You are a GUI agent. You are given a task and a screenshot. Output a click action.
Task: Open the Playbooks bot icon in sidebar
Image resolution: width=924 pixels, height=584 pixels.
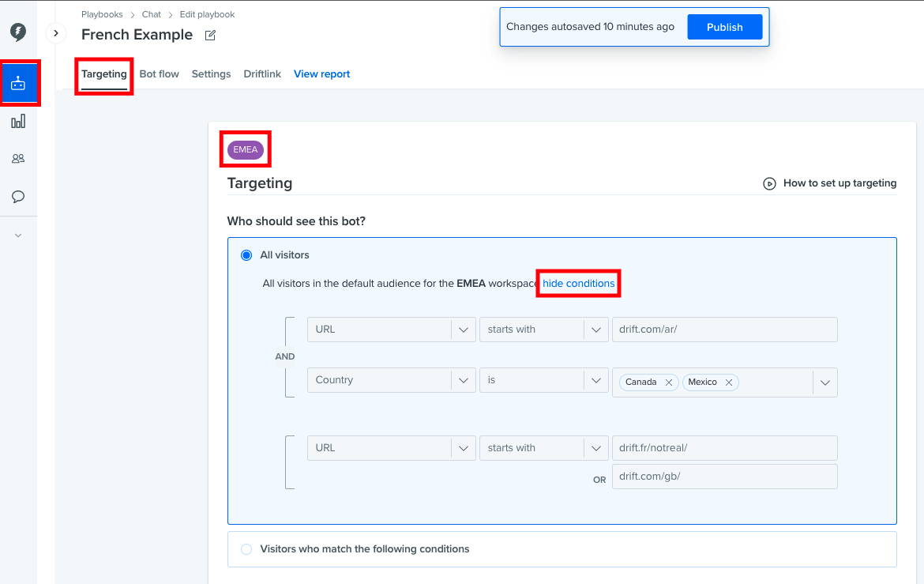(18, 83)
